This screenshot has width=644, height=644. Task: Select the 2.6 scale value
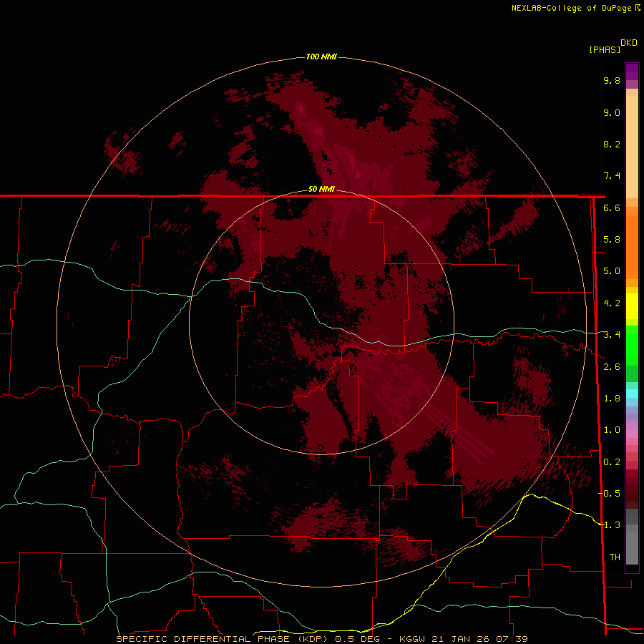[x=612, y=367]
